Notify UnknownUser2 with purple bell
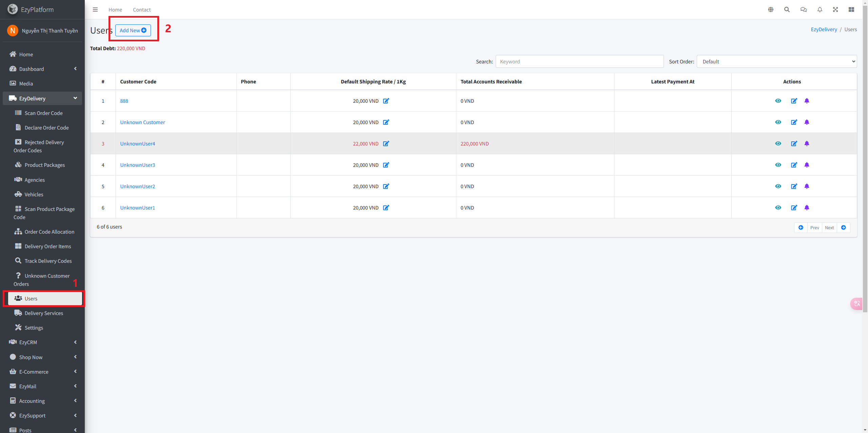Screen dimensions: 868x433 [x=807, y=186]
